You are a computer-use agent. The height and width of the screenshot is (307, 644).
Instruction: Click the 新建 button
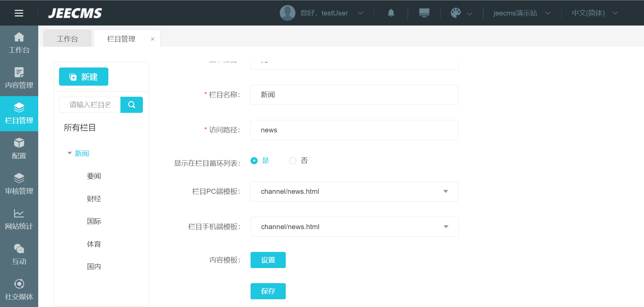84,77
